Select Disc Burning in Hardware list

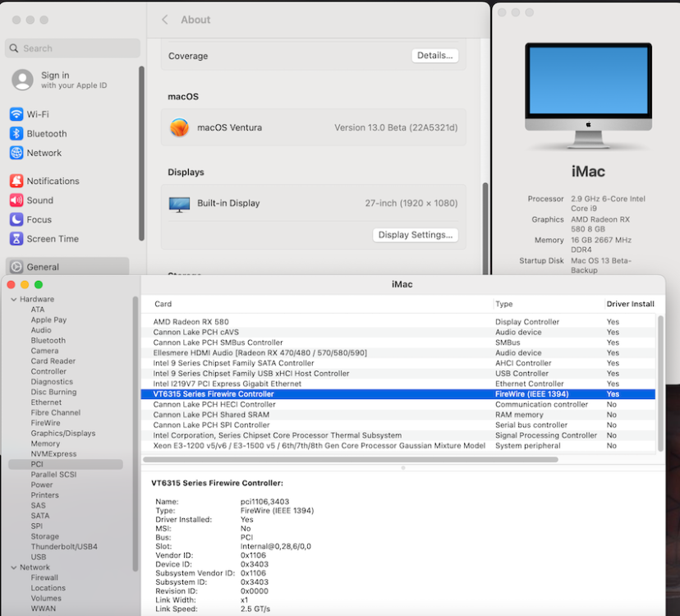(53, 392)
